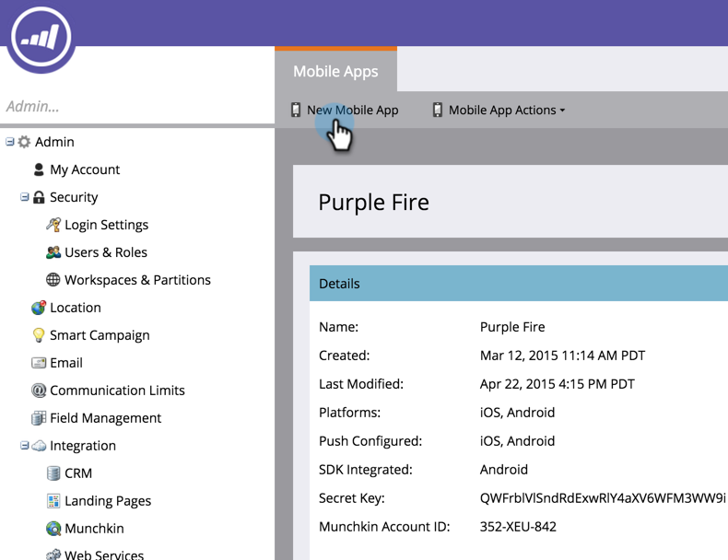Screen dimensions: 728x560
Task: Click the New Mobile App button
Action: point(344,110)
